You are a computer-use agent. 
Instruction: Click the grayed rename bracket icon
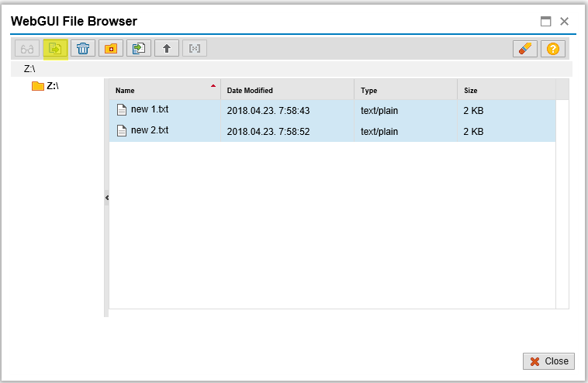[195, 49]
